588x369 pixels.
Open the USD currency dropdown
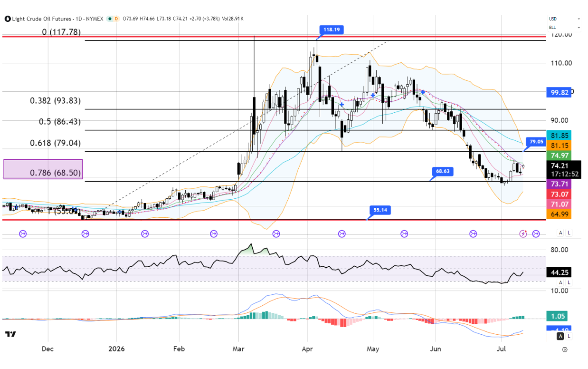[564, 19]
